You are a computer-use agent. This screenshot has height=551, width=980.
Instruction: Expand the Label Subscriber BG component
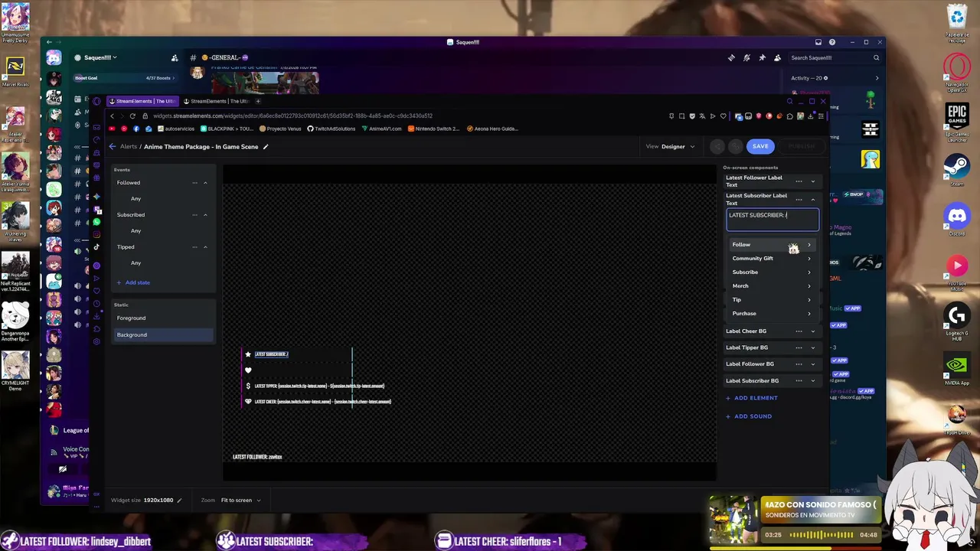point(813,381)
